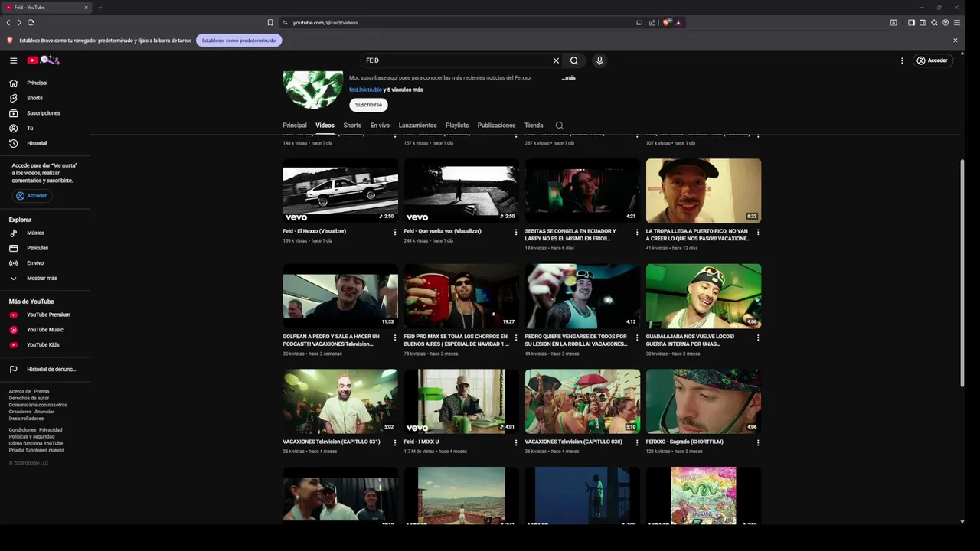The width and height of the screenshot is (980, 551).
Task: Play Que vuelta vox (Visualizer) thumbnail
Action: coord(461,191)
